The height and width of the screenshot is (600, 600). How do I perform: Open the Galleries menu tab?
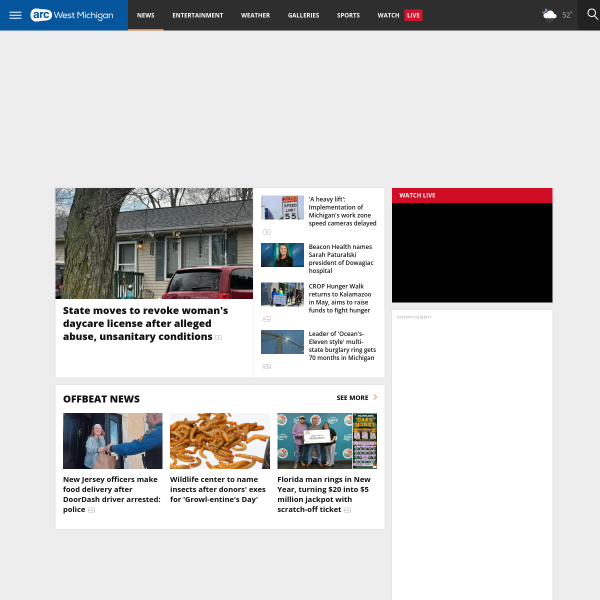pos(303,15)
